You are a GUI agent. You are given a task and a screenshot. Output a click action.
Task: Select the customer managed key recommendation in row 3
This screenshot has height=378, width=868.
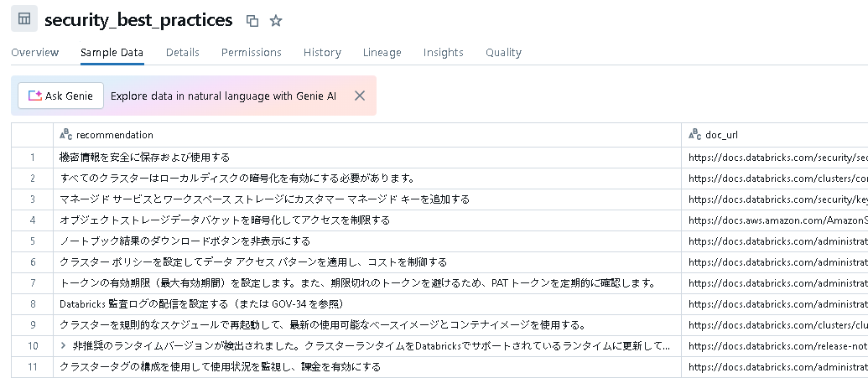click(x=367, y=199)
